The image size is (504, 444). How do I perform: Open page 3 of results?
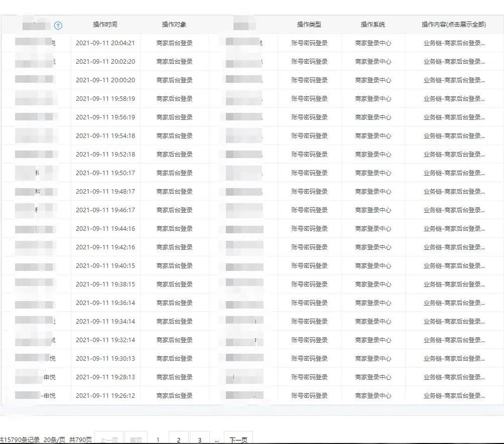click(x=199, y=438)
